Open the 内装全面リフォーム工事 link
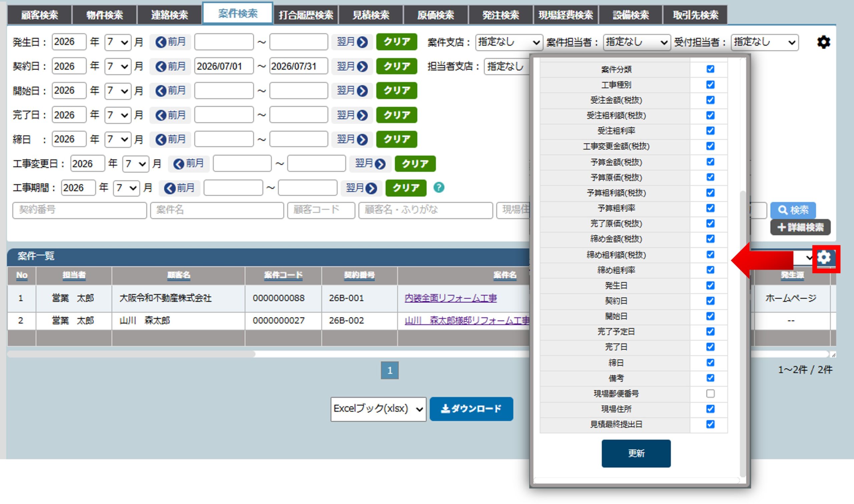The width and height of the screenshot is (854, 504). pyautogui.click(x=451, y=298)
